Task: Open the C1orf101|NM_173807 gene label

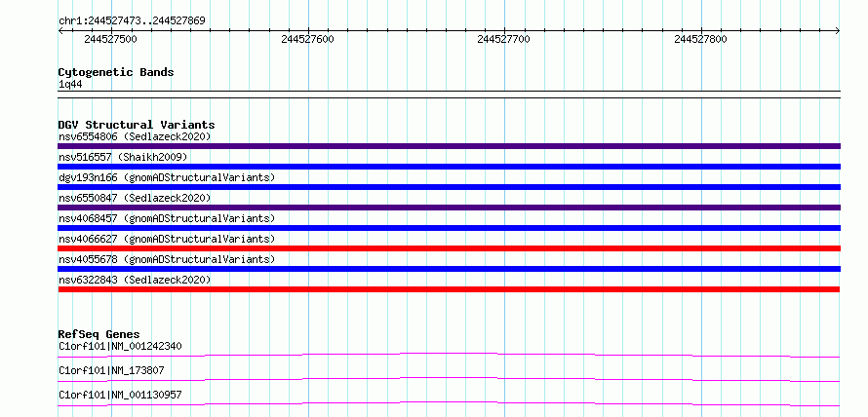Action: coord(111,370)
